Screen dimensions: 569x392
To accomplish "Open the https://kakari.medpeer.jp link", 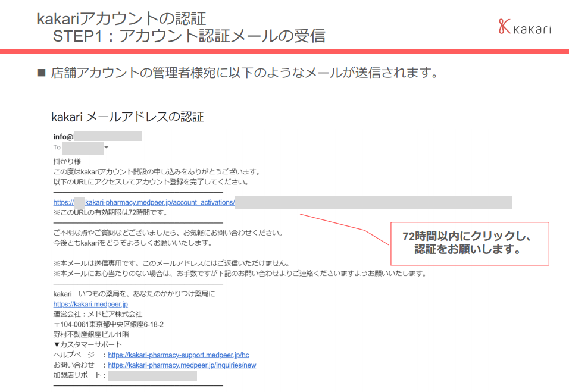I will pos(90,304).
